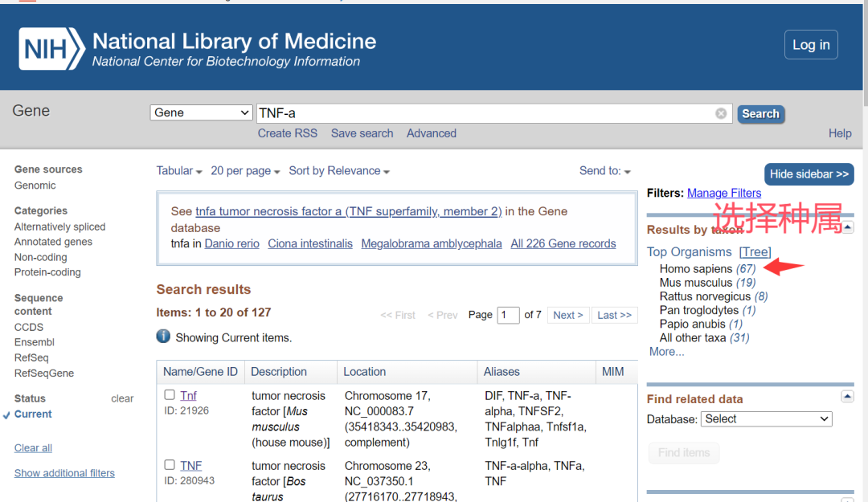Click the Log in button

click(x=810, y=45)
